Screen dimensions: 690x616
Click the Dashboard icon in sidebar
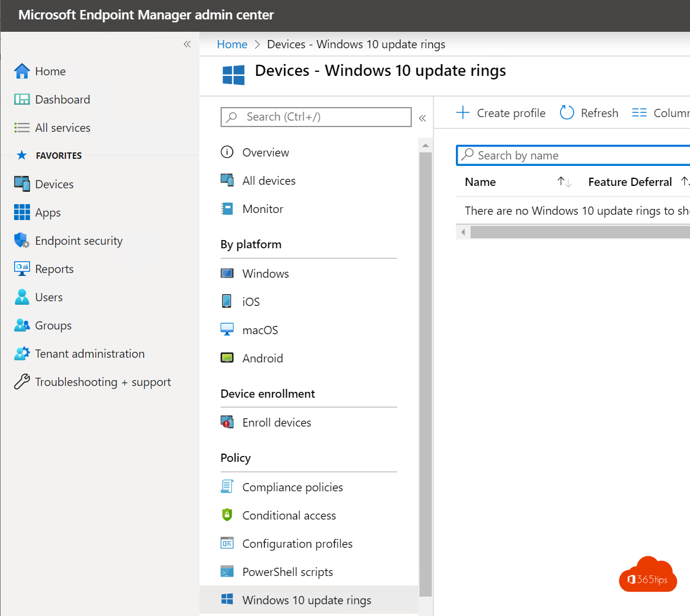(22, 99)
